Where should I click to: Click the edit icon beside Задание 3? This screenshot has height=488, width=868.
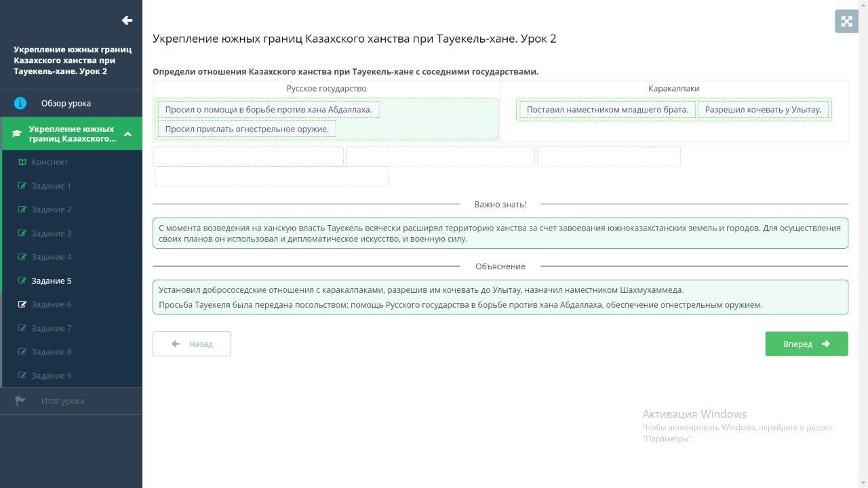22,233
